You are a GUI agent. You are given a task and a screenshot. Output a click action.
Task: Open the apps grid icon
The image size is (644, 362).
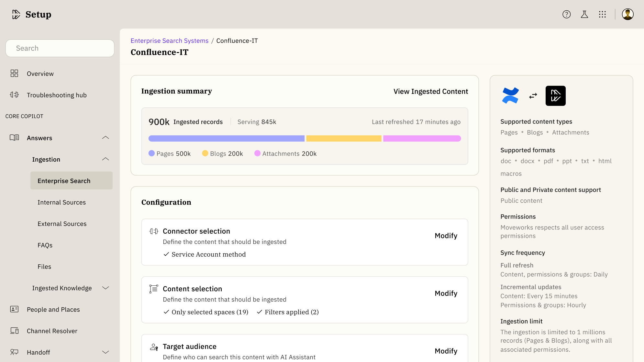[602, 14]
